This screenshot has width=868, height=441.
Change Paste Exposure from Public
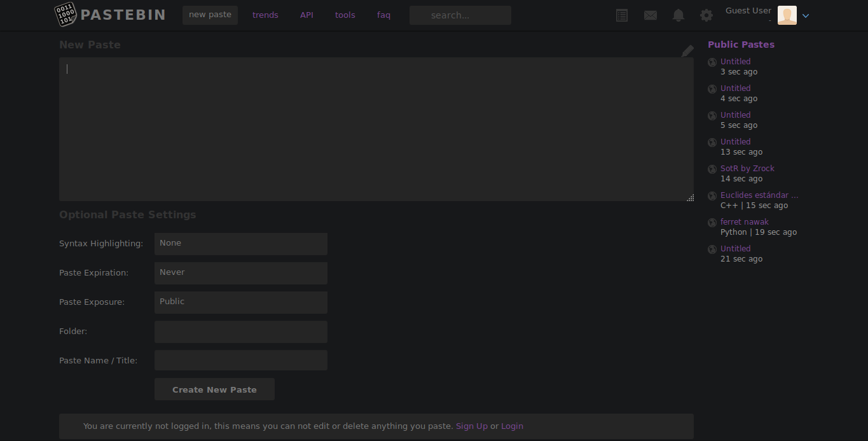(240, 302)
